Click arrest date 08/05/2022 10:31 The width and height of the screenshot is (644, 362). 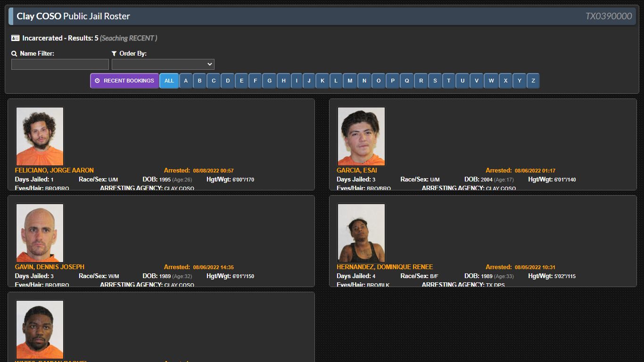(x=535, y=267)
